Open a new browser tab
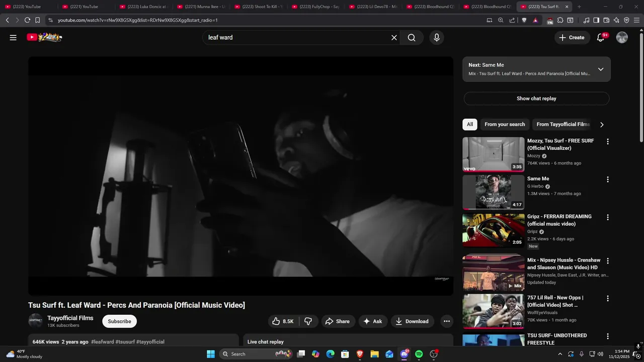Screen dimensions: 644x362 click(x=579, y=7)
